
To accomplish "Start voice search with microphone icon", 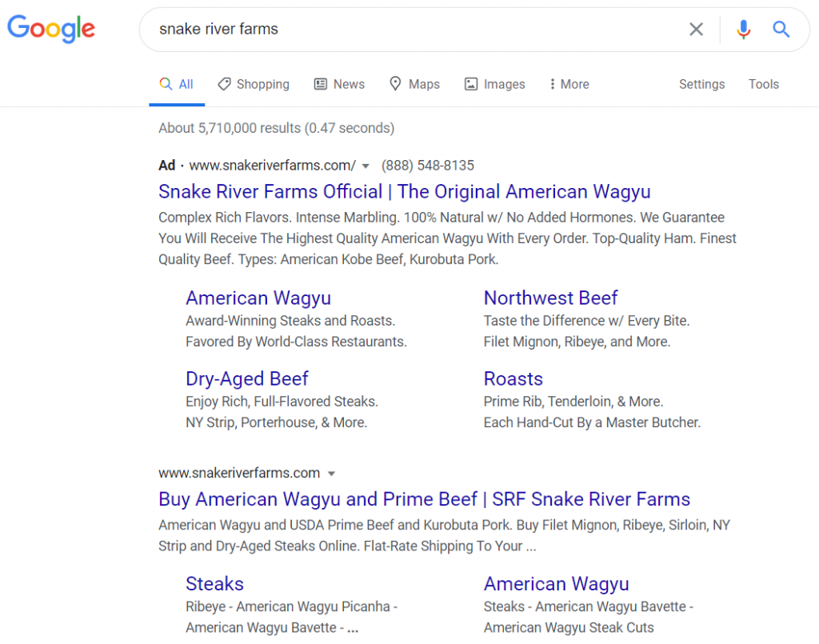I will [x=743, y=30].
